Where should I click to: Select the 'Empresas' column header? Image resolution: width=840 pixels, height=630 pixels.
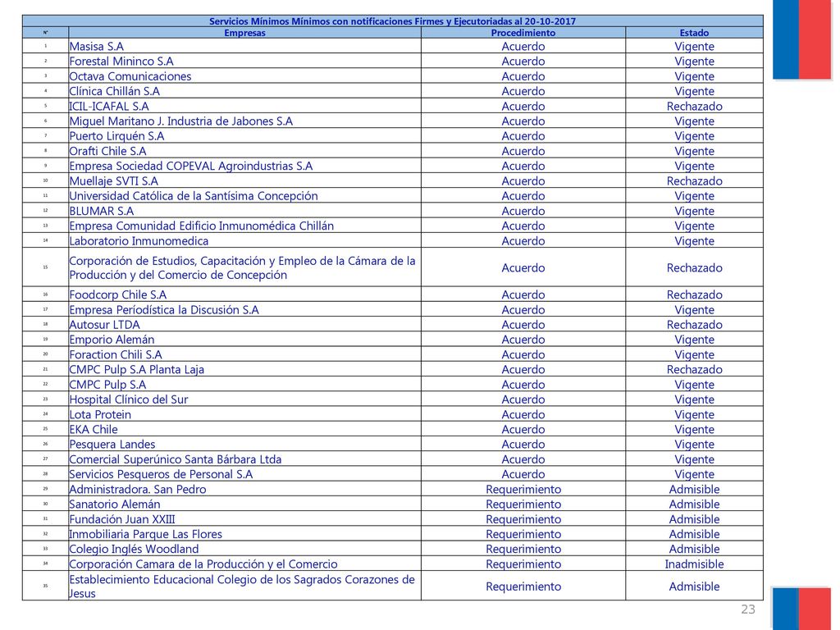tap(244, 33)
